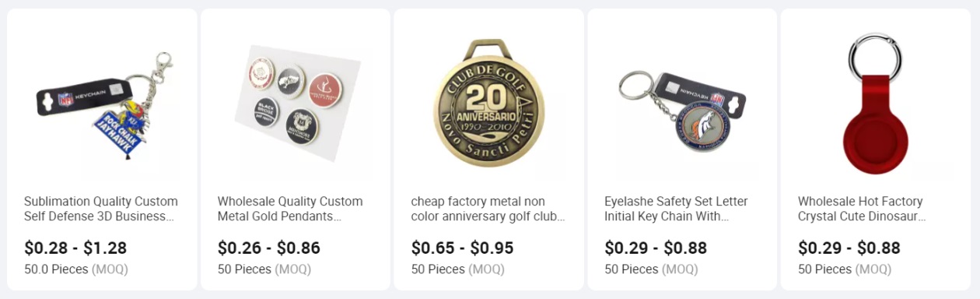This screenshot has height=299, width=980.
Task: Click 50 Pieces (MOQ) under golf medal
Action: click(x=458, y=269)
